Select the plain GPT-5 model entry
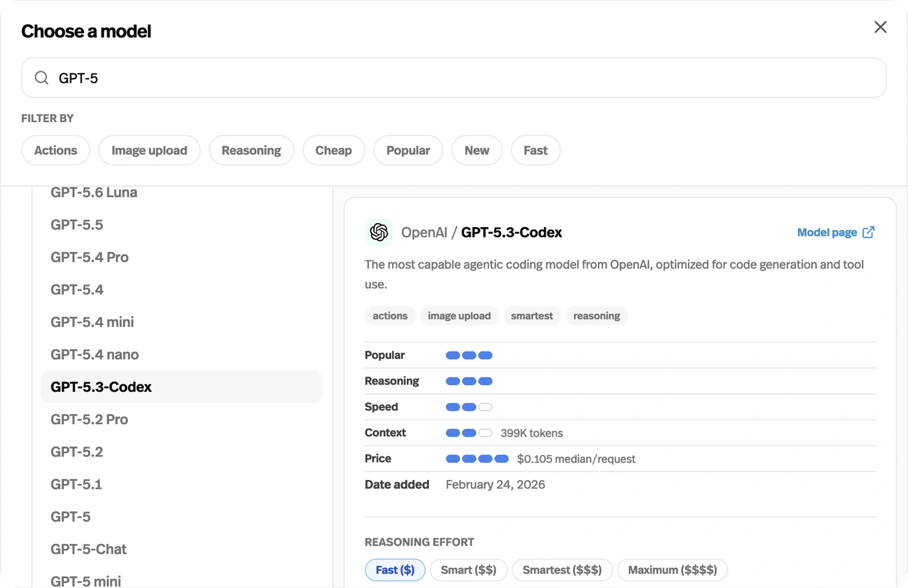This screenshot has width=908, height=588. [181, 517]
